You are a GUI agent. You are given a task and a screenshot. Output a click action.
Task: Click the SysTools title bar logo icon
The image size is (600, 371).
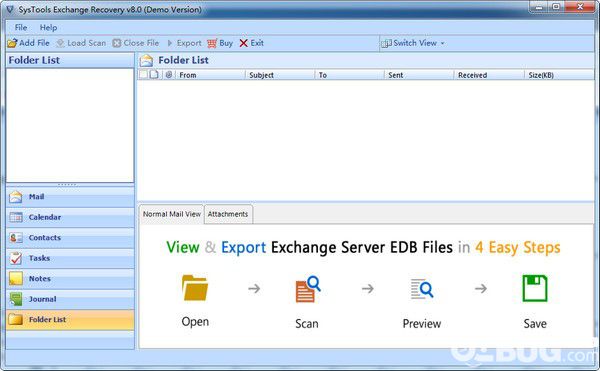(x=10, y=10)
